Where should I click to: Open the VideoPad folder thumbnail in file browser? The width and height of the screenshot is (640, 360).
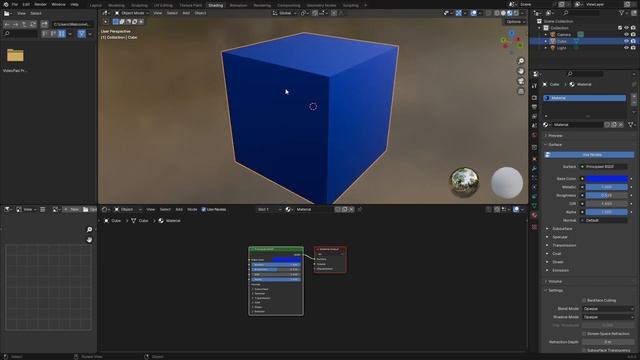[15, 55]
